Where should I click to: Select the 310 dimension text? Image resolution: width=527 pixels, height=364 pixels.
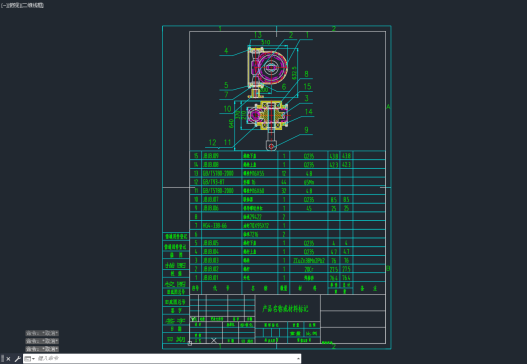(x=266, y=42)
